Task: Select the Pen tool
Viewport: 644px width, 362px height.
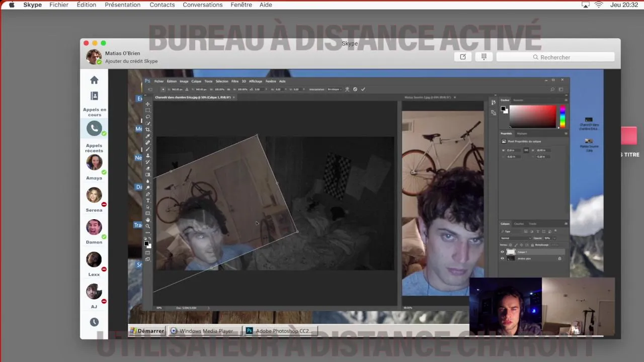Action: (x=148, y=194)
